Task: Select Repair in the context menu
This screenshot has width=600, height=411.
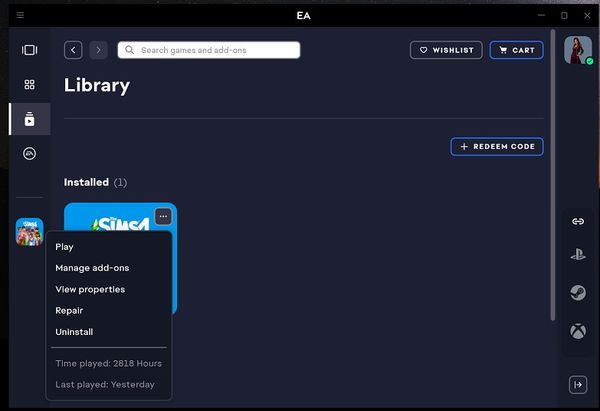Action: (x=69, y=310)
